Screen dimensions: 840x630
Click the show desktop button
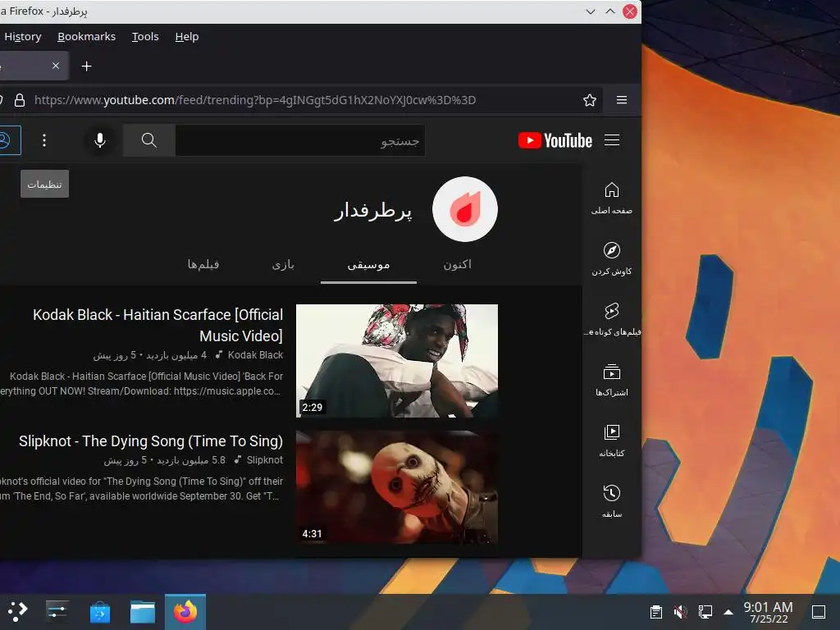[x=819, y=612]
